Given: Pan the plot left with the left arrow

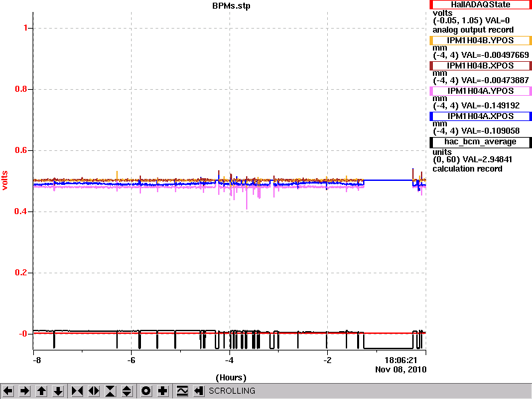Looking at the screenshot, I should coord(8,391).
